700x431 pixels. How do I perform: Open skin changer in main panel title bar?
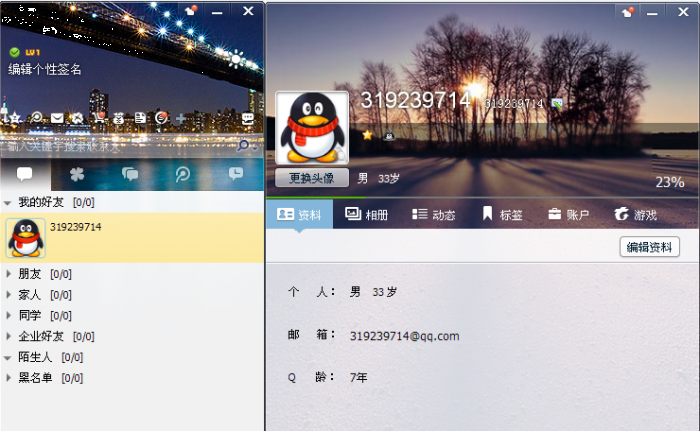[191, 11]
